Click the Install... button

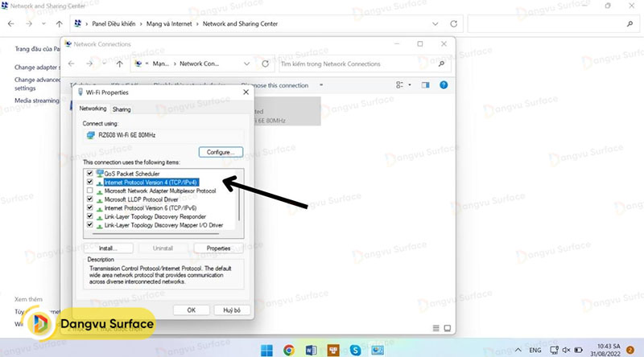point(108,248)
